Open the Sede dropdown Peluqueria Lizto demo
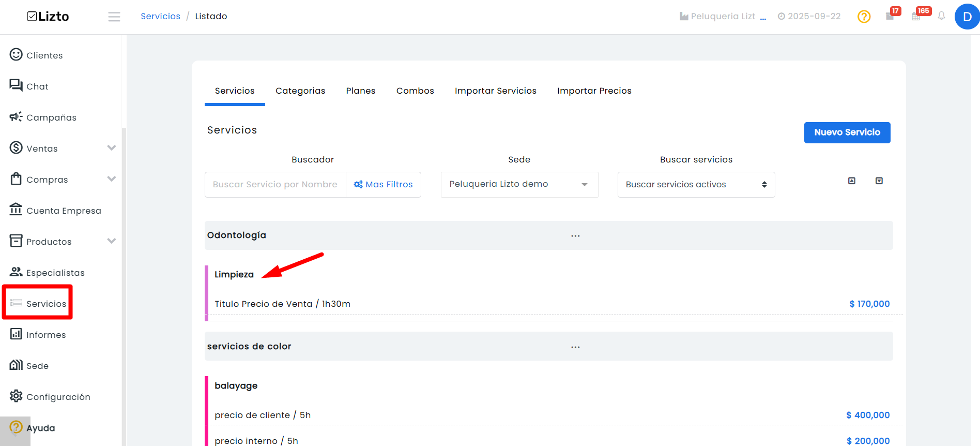Screen dimensions: 980x446 pos(519,184)
